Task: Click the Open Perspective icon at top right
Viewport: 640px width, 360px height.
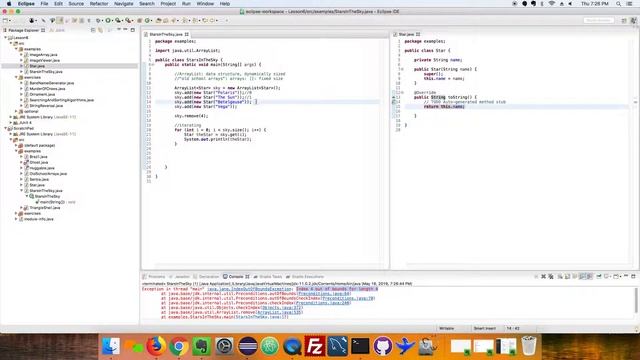Action: click(x=624, y=20)
